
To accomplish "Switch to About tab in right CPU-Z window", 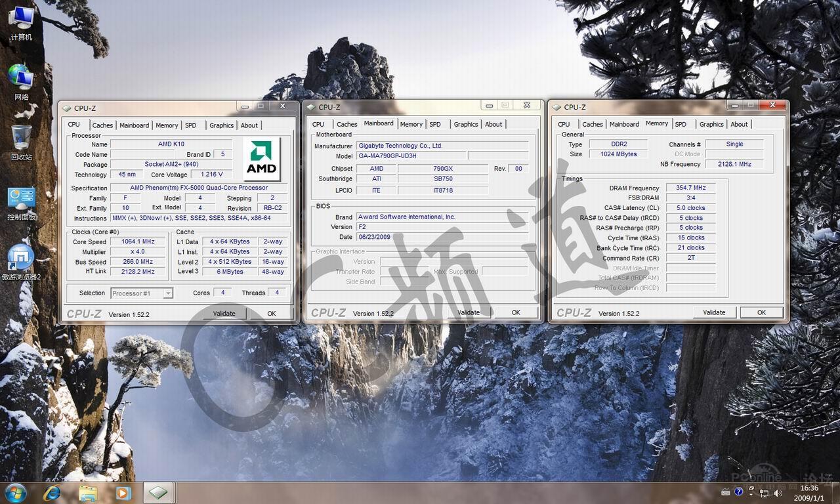I will click(x=739, y=124).
